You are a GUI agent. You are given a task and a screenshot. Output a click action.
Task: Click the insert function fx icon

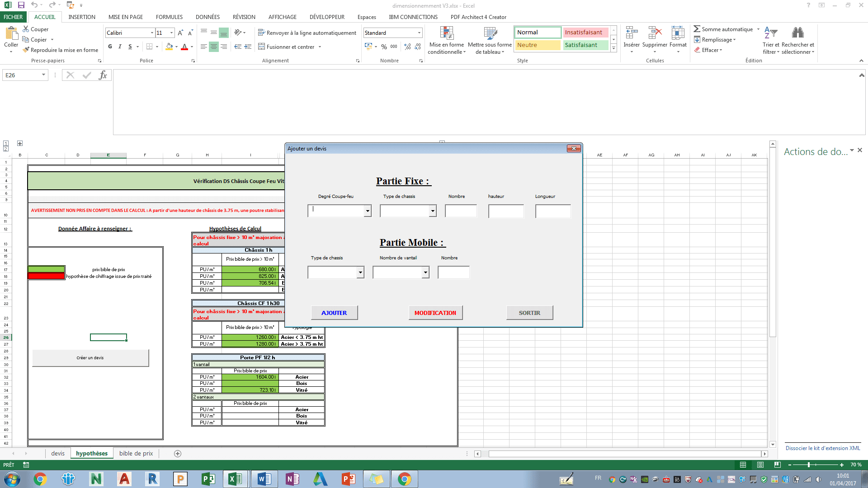pos(103,75)
